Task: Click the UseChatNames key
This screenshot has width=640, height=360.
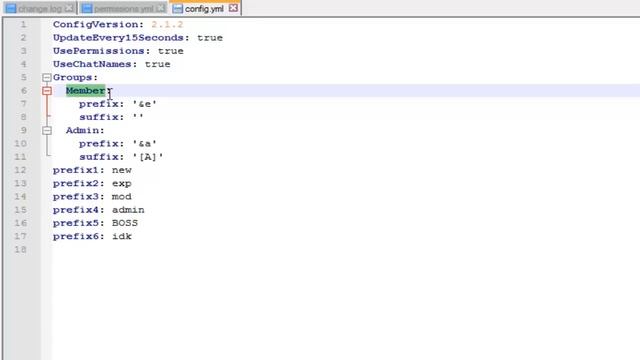Action: coord(93,64)
